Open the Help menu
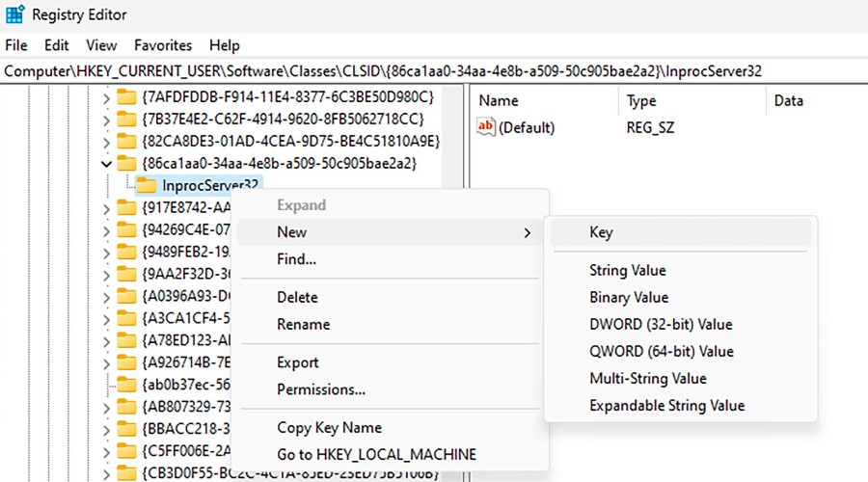 click(224, 45)
